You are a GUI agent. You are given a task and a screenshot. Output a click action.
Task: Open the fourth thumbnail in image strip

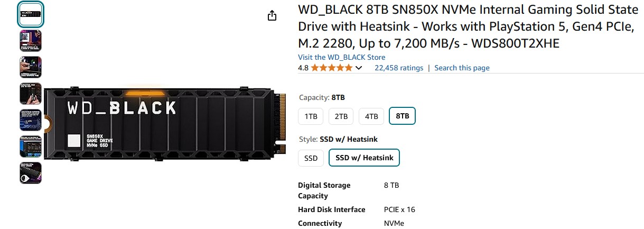[31, 94]
